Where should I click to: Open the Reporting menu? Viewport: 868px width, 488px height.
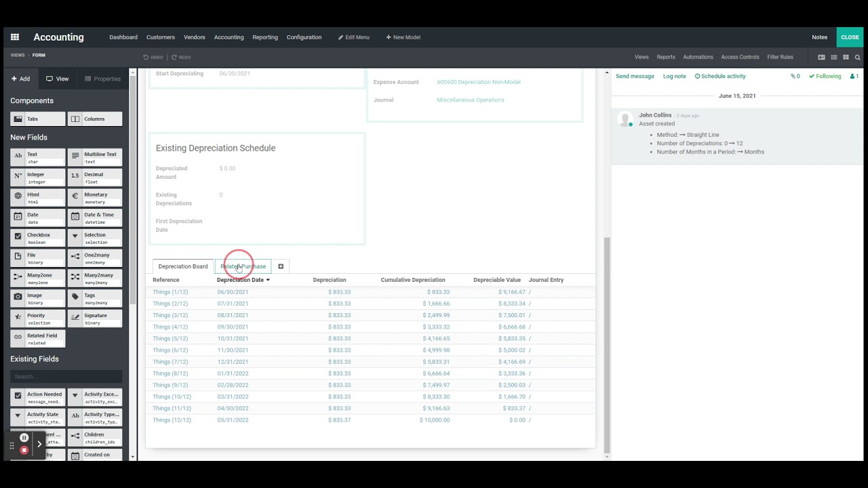265,37
